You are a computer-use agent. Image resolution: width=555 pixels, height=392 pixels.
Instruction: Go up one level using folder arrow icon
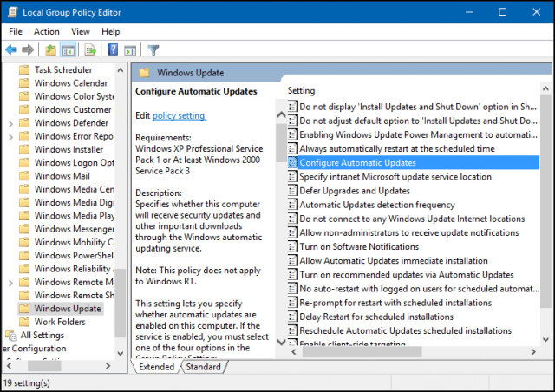[x=50, y=50]
